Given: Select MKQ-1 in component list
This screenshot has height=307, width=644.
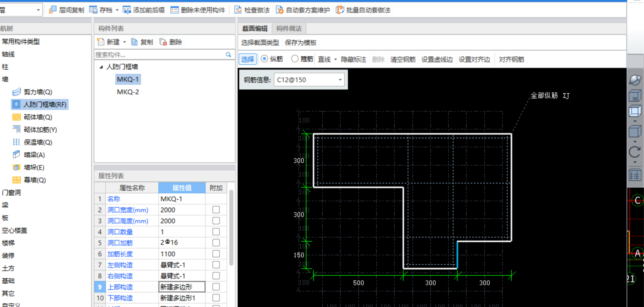Looking at the screenshot, I should (128, 79).
